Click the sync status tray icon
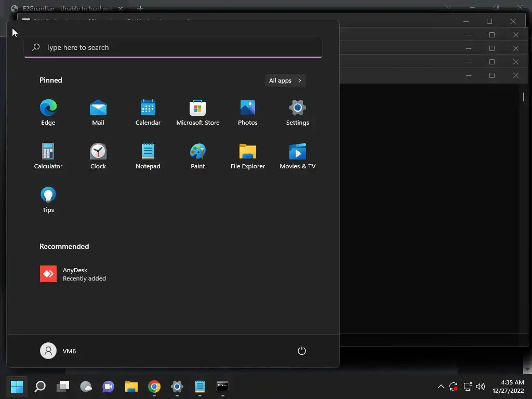The height and width of the screenshot is (399, 532). [453, 387]
